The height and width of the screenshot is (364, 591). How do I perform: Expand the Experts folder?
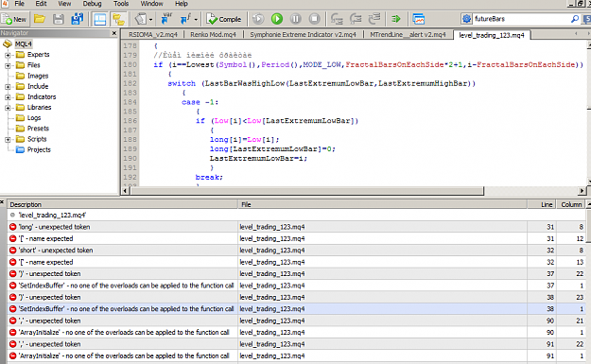[x=8, y=55]
